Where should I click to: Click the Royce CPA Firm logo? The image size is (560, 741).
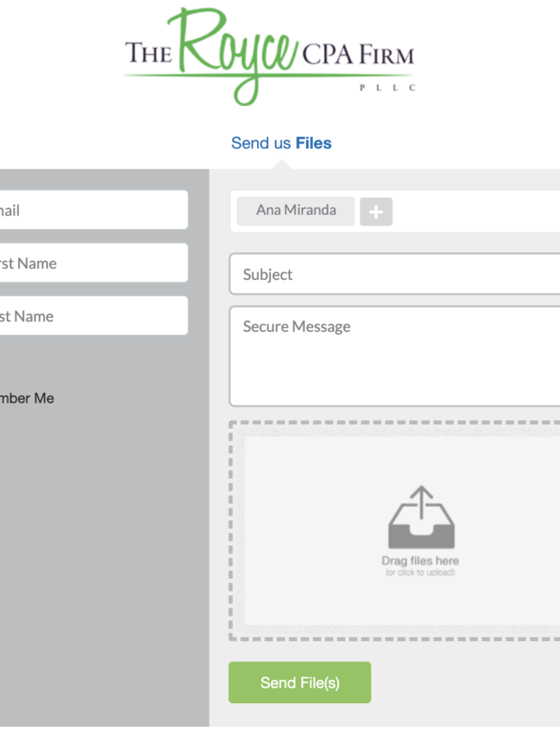(x=269, y=56)
